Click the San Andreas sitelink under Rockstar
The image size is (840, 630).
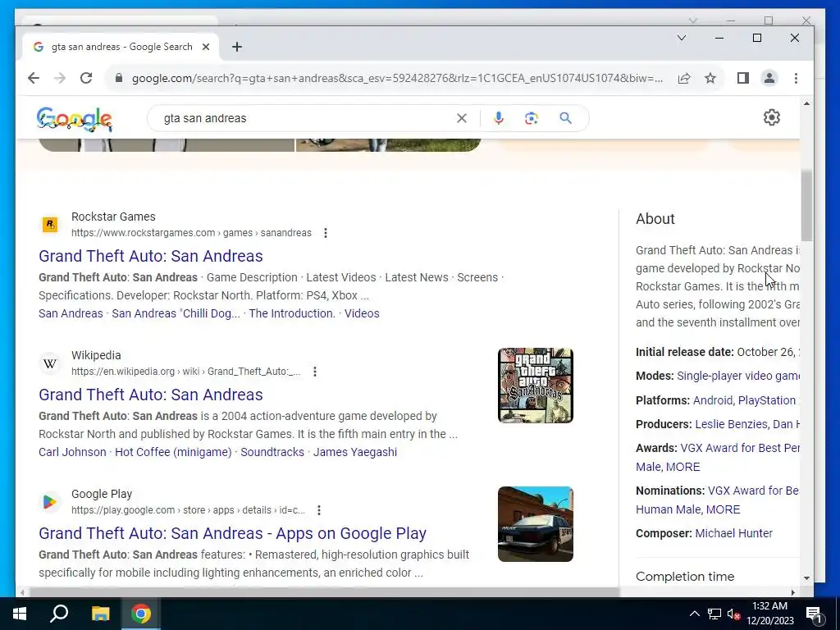(x=71, y=313)
